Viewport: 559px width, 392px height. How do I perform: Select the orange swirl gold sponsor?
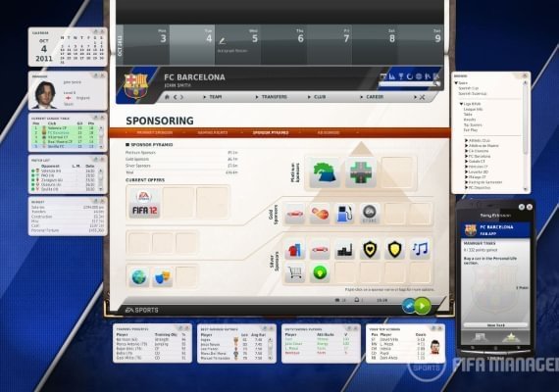pyautogui.click(x=320, y=214)
